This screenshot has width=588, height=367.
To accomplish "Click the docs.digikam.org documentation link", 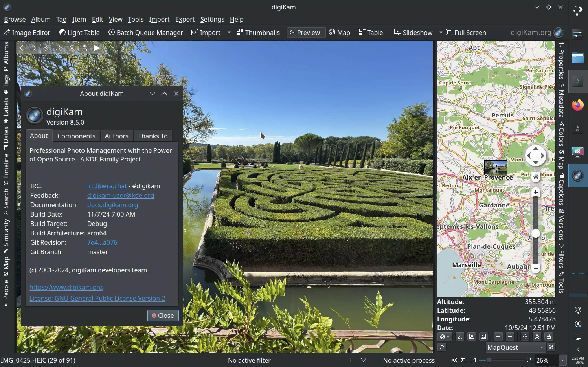I will (112, 205).
